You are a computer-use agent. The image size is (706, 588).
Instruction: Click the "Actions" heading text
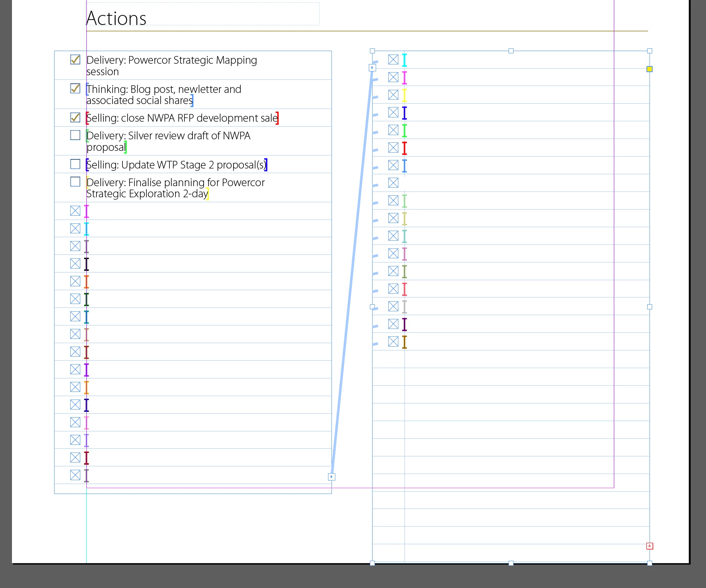[x=116, y=18]
